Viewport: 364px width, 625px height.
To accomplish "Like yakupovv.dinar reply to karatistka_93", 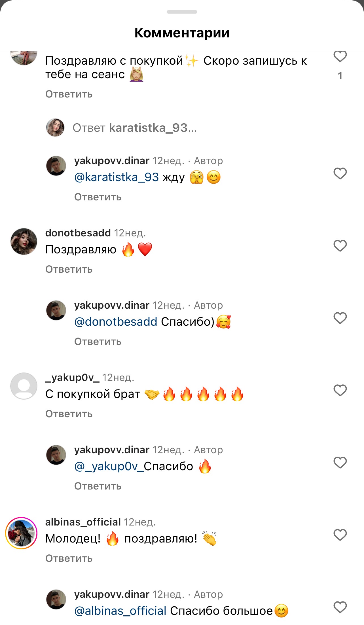I will (340, 173).
